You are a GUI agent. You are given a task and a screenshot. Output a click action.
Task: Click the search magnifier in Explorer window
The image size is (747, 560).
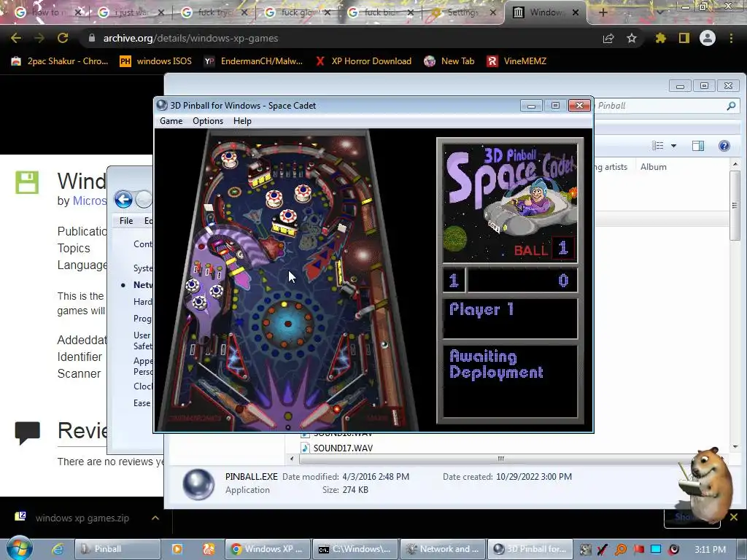731,106
